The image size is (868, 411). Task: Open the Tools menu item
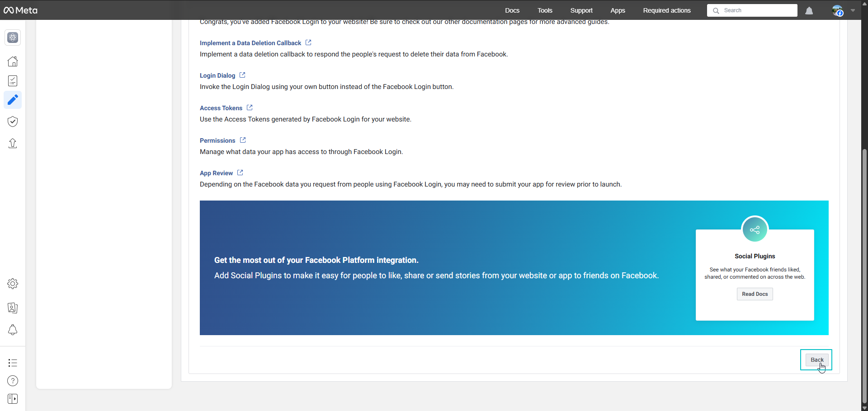(545, 10)
